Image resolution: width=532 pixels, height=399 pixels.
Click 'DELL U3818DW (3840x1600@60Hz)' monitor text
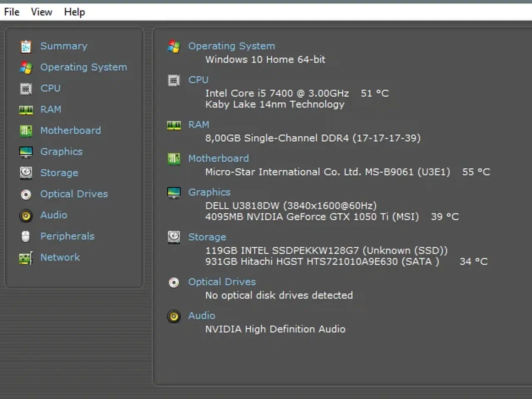tap(291, 206)
